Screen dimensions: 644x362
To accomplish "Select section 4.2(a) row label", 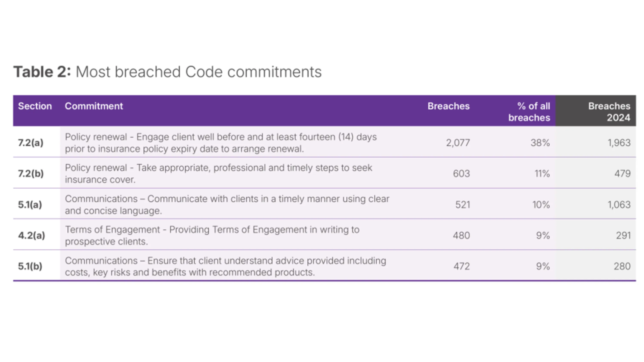I will pyautogui.click(x=32, y=235).
